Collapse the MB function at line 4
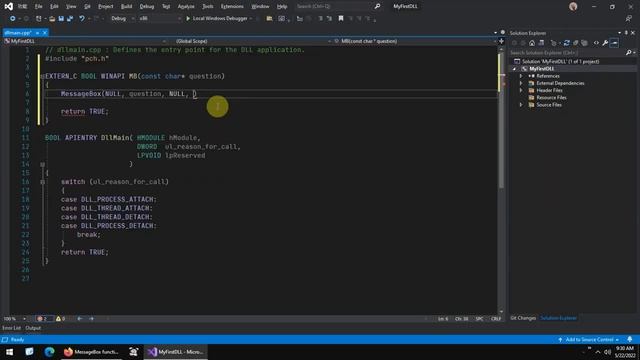This screenshot has height=360, width=640. [x=42, y=76]
